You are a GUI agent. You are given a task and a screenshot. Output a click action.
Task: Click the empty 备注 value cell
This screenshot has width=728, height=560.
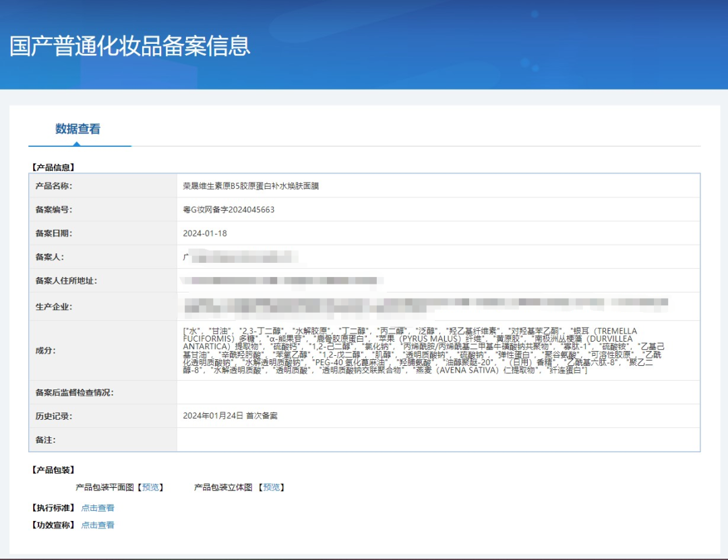[438, 439]
